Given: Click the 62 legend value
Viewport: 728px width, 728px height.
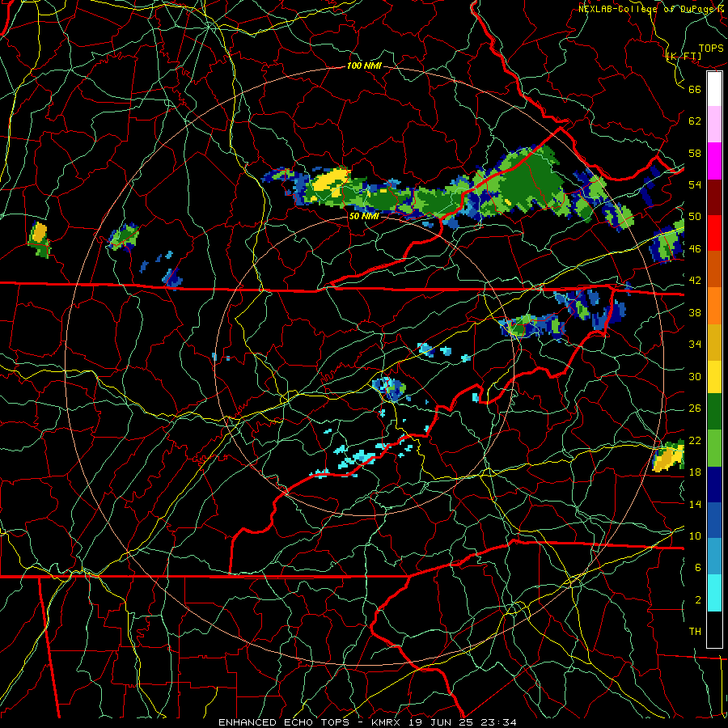Looking at the screenshot, I should 695,121.
